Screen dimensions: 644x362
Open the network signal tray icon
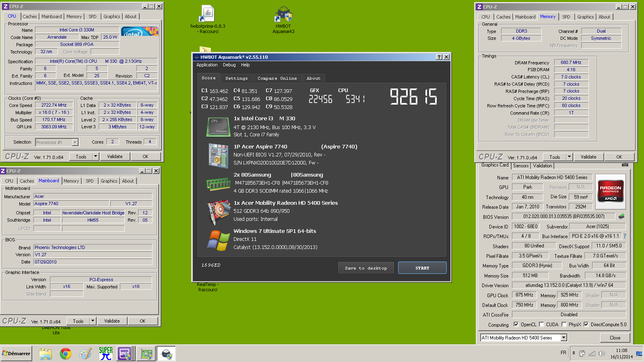pos(592,354)
